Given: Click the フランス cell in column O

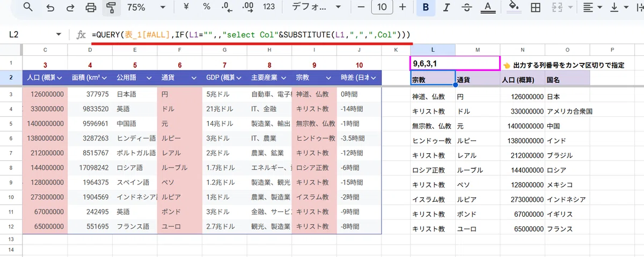Looking at the screenshot, I should coord(567,229).
